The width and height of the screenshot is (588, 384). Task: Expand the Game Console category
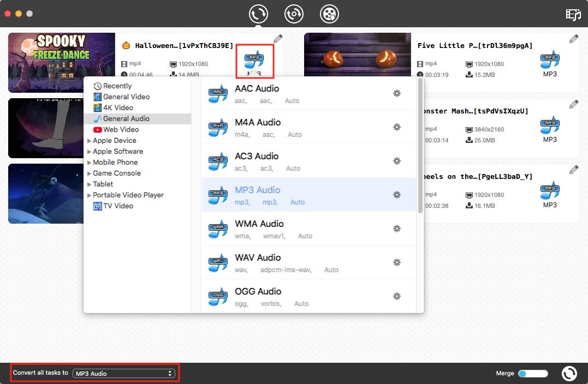(116, 173)
